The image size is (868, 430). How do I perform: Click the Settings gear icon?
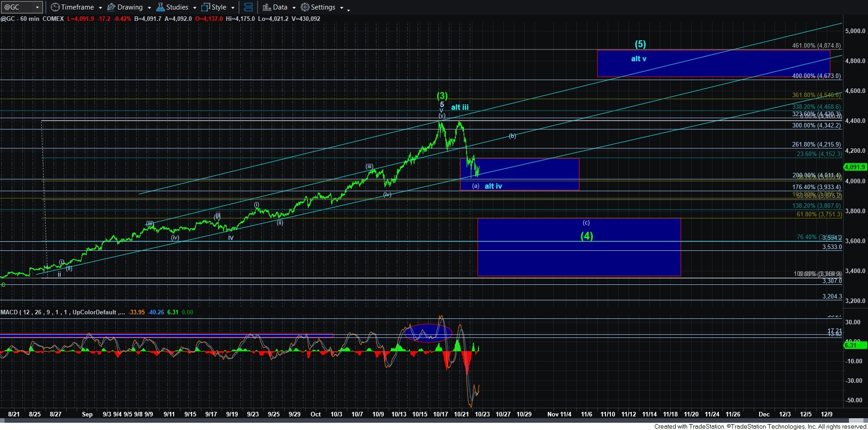305,7
